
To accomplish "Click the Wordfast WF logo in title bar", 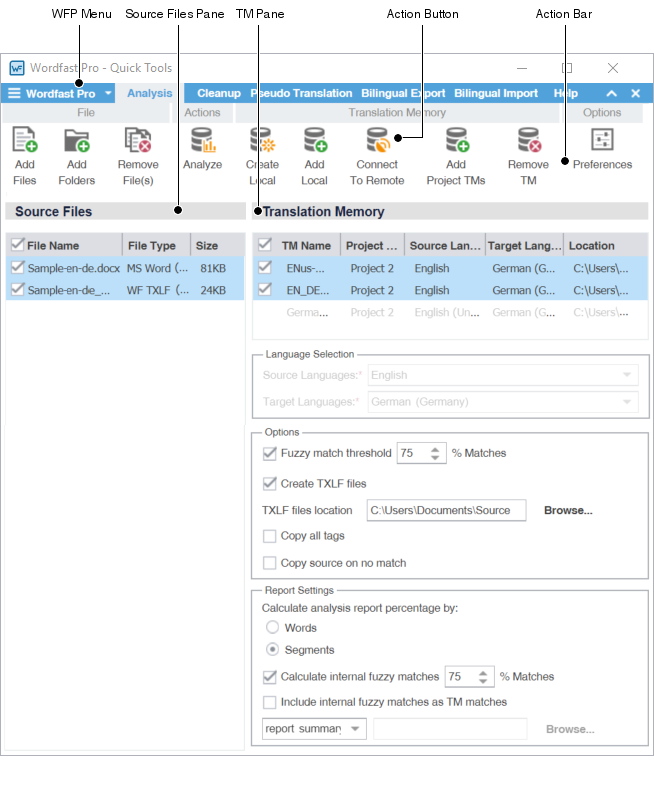I will click(17, 68).
